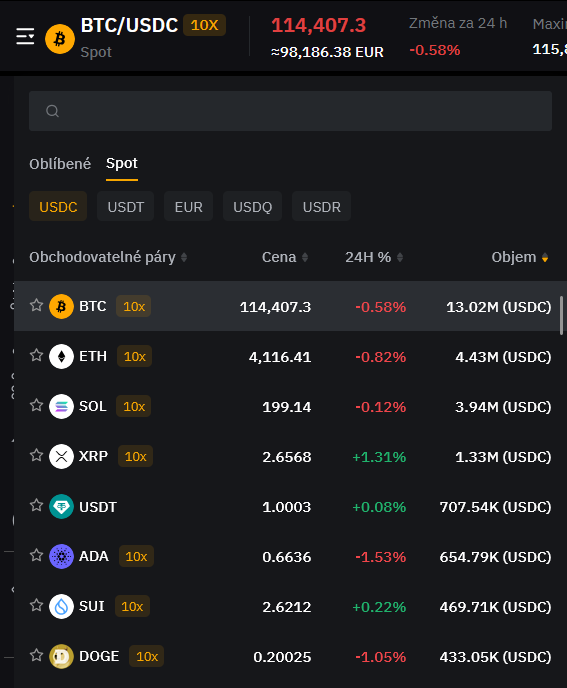Add XRP to favorites via star
567x688 pixels.
coord(36,455)
